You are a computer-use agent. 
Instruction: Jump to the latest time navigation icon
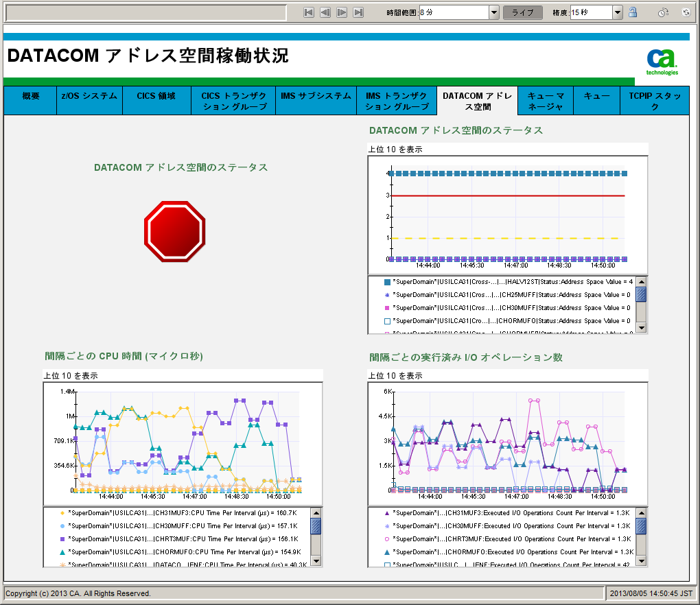(358, 12)
